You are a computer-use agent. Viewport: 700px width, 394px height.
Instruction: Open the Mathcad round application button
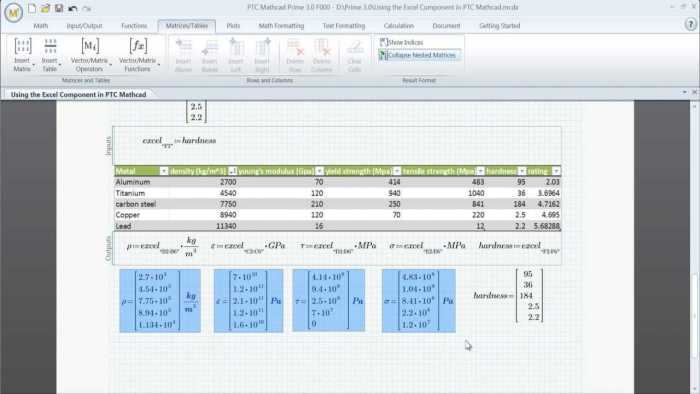[x=13, y=13]
